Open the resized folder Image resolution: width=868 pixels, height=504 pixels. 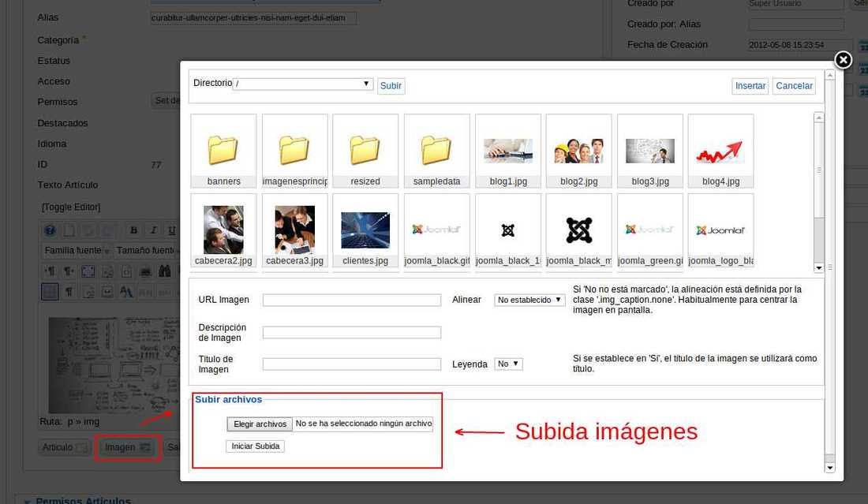coord(365,151)
